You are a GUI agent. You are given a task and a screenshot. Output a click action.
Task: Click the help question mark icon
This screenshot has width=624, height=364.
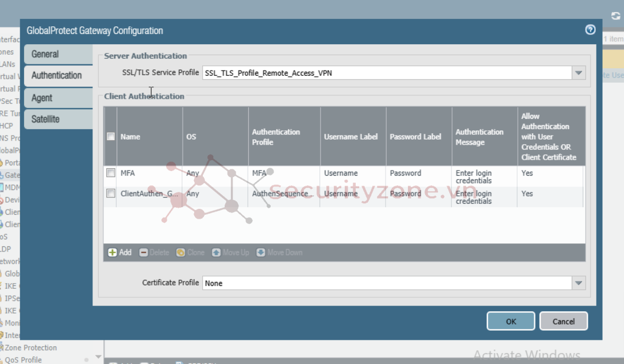tap(590, 30)
